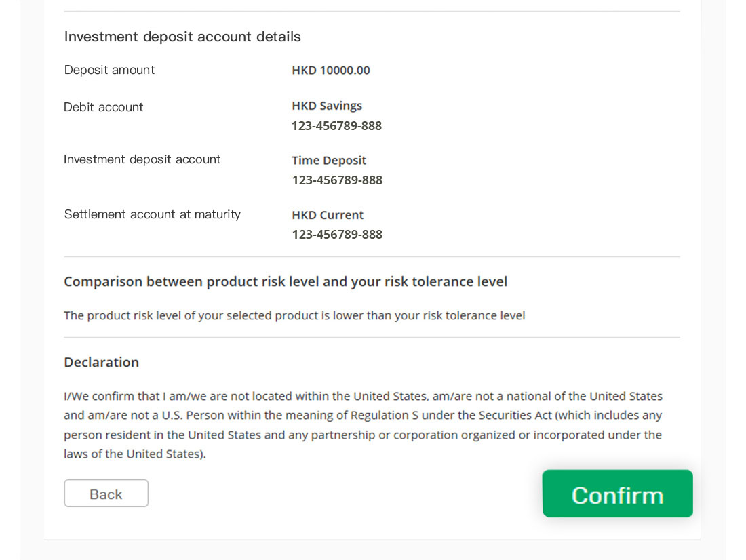
Task: Click the Deposit amount label
Action: (x=109, y=70)
